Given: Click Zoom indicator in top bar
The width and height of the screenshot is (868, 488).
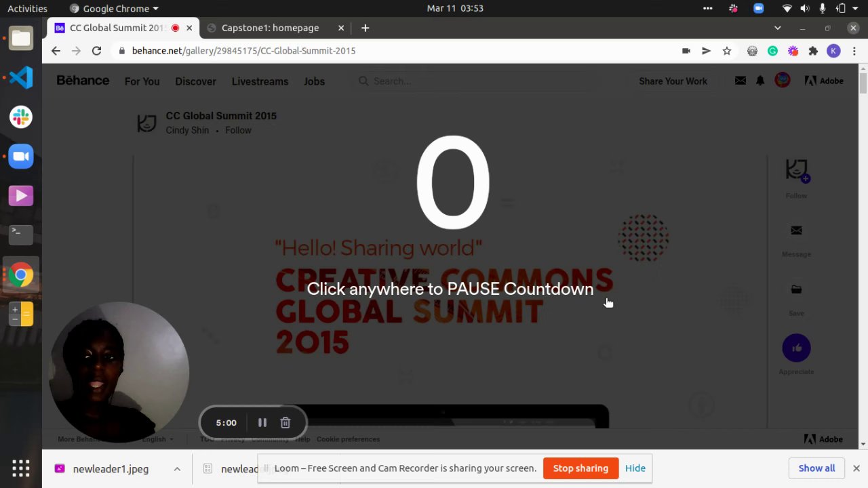Looking at the screenshot, I should pyautogui.click(x=758, y=8).
